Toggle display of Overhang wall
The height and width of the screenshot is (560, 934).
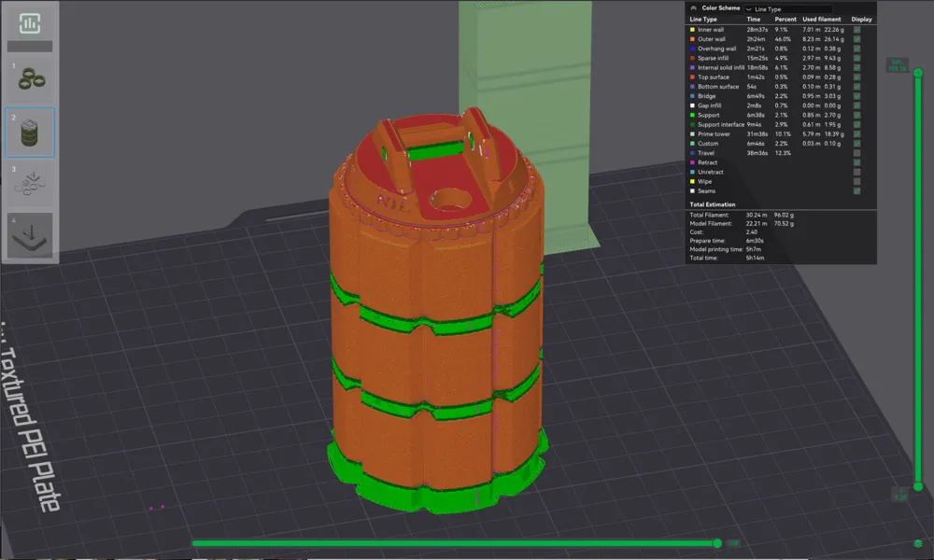tap(859, 49)
